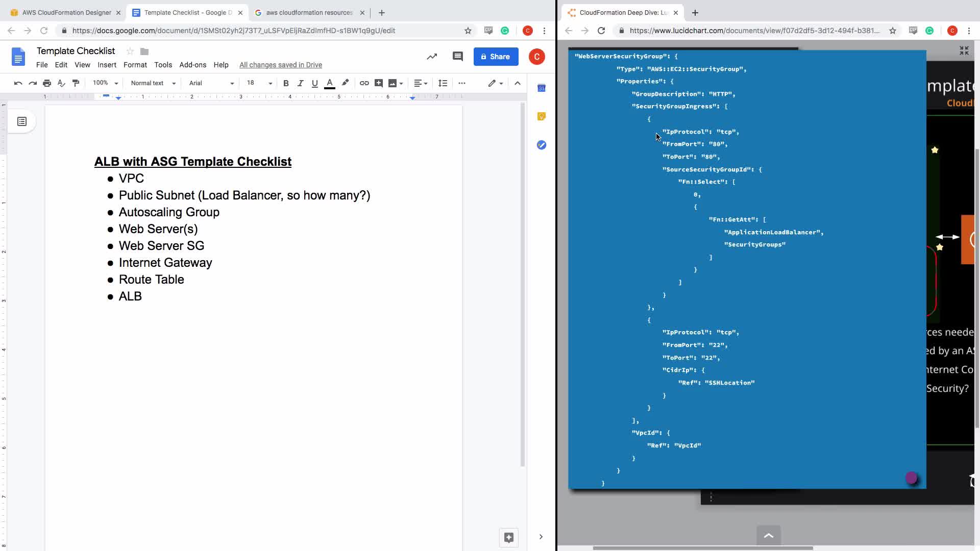Expand the Normal text style dropdown
The height and width of the screenshot is (551, 980).
pos(153,83)
